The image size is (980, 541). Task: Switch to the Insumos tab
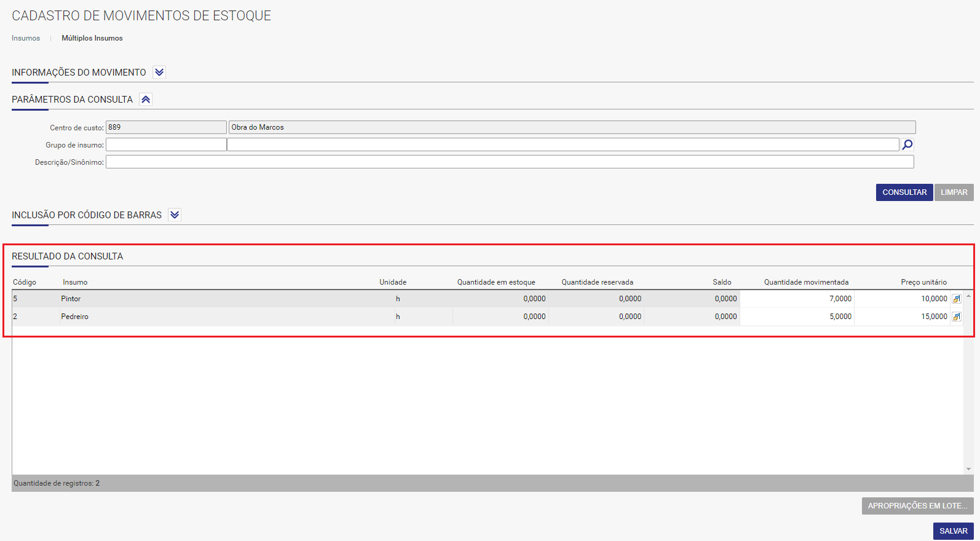point(26,38)
